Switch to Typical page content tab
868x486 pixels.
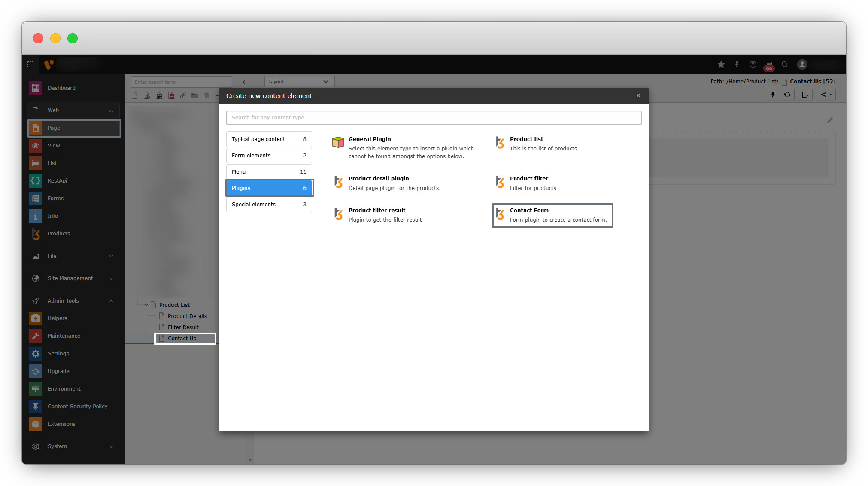click(269, 139)
